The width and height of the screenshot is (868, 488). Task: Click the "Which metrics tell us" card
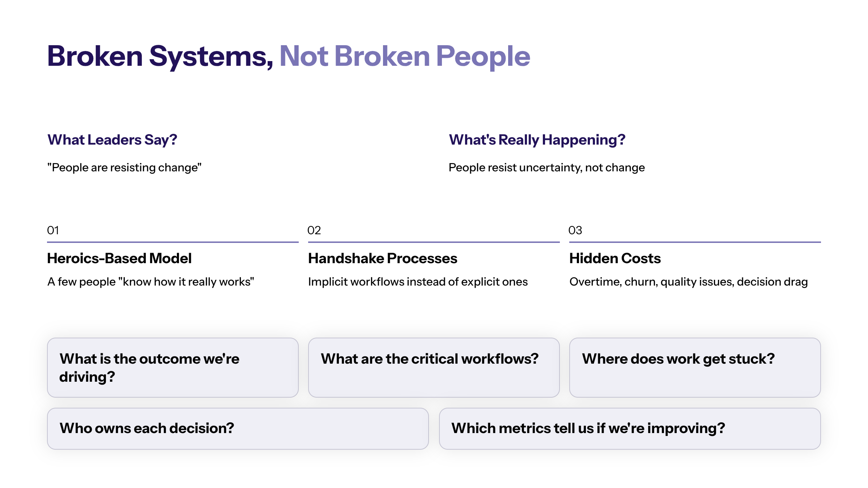point(629,429)
